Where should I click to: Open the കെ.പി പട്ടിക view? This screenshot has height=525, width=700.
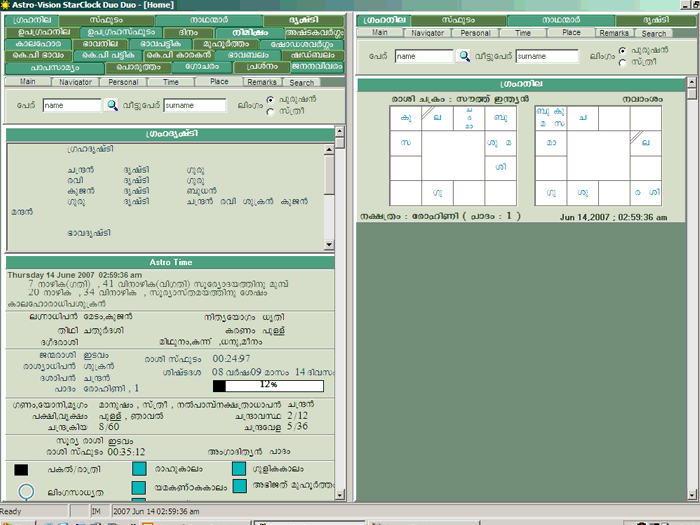coord(108,55)
